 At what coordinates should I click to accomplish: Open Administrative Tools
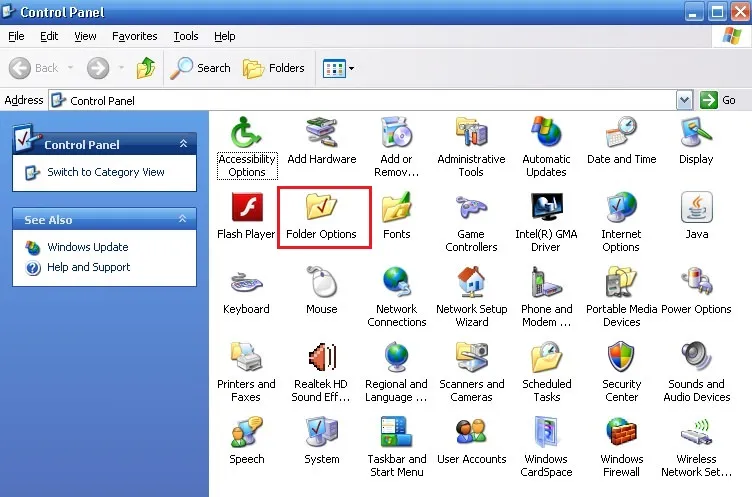pyautogui.click(x=471, y=147)
